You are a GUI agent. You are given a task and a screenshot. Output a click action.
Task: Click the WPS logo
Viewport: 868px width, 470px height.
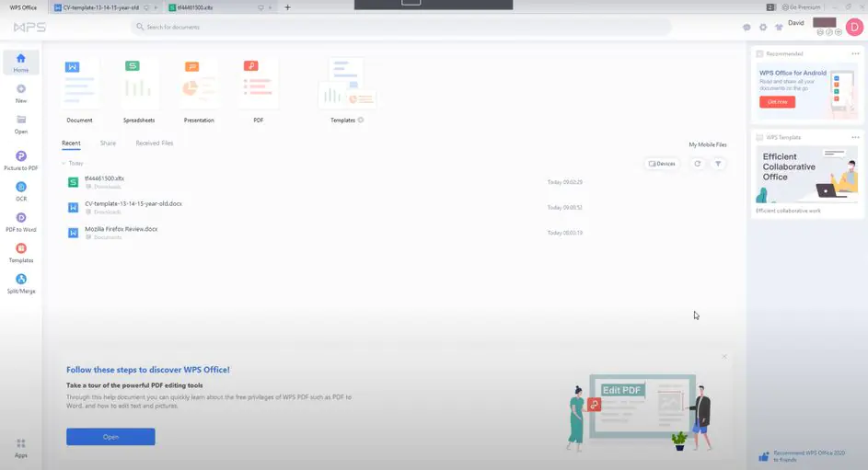[x=29, y=27]
